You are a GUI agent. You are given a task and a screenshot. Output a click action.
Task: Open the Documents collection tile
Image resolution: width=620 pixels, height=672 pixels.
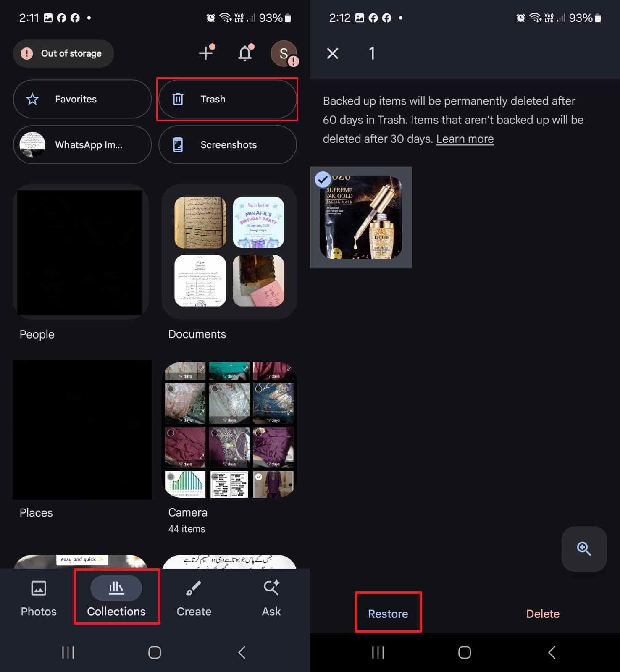pyautogui.click(x=229, y=252)
